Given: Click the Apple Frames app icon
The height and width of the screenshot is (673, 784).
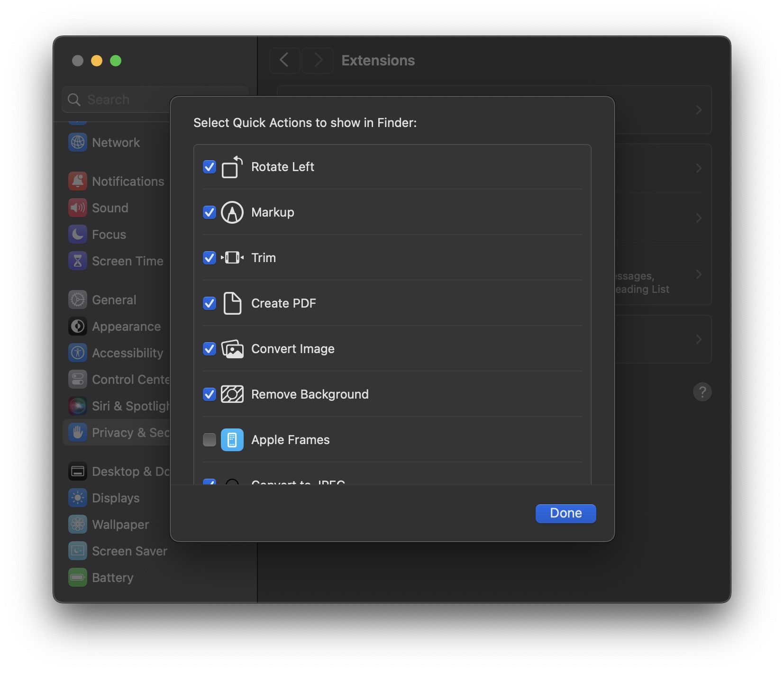Looking at the screenshot, I should pos(232,440).
